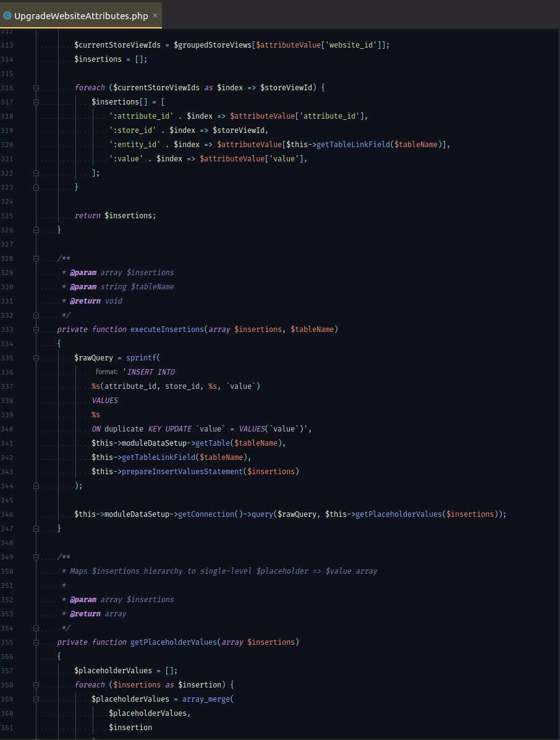Click $insertion on line 361
Image resolution: width=560 pixels, height=740 pixels.
point(130,727)
